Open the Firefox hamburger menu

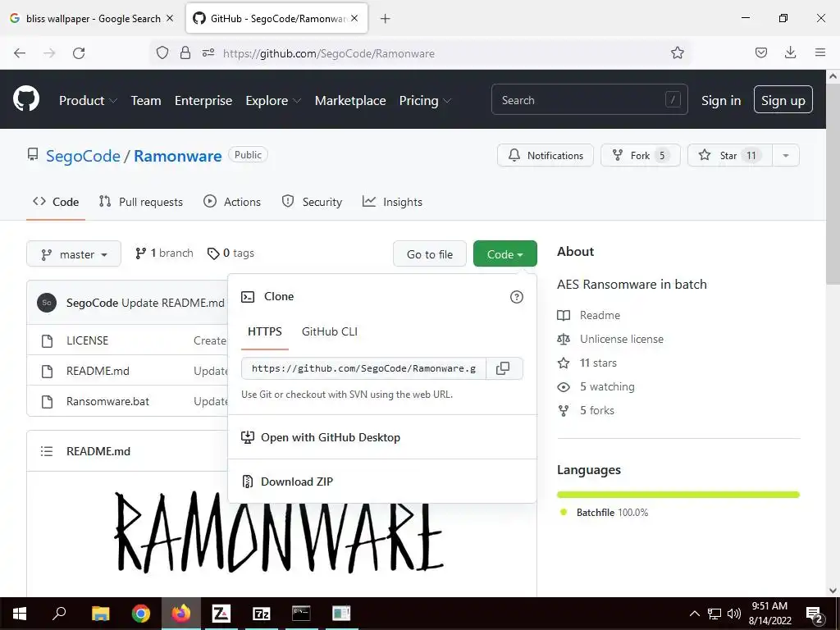[820, 52]
